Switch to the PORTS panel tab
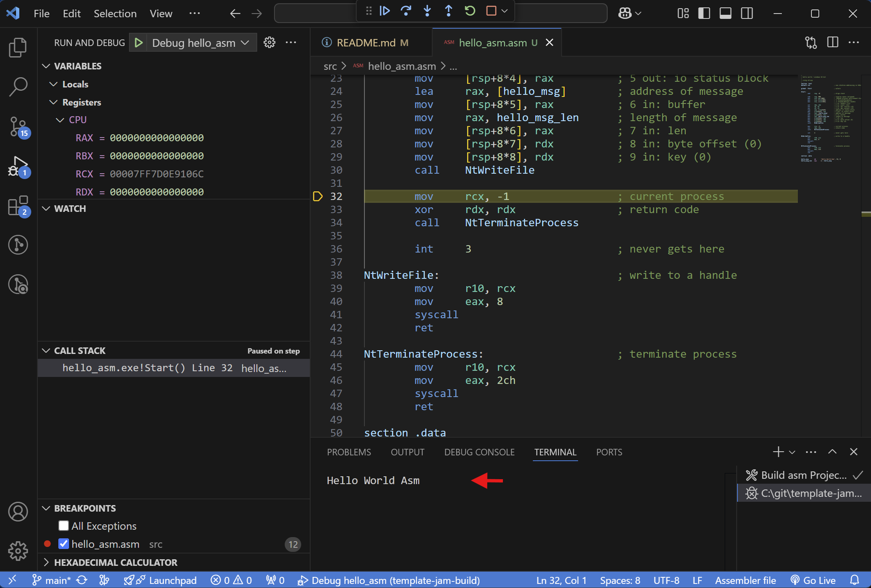Screen dimensions: 871x588 (609, 452)
